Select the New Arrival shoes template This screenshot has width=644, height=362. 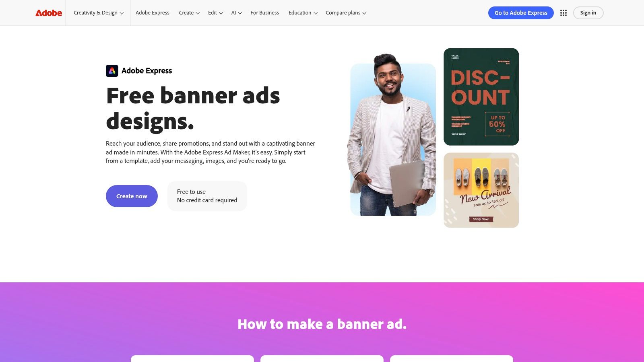click(x=481, y=190)
